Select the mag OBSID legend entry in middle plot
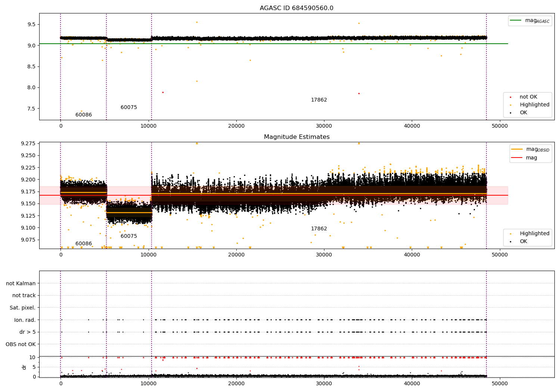This screenshot has height=392, width=560. [x=531, y=149]
